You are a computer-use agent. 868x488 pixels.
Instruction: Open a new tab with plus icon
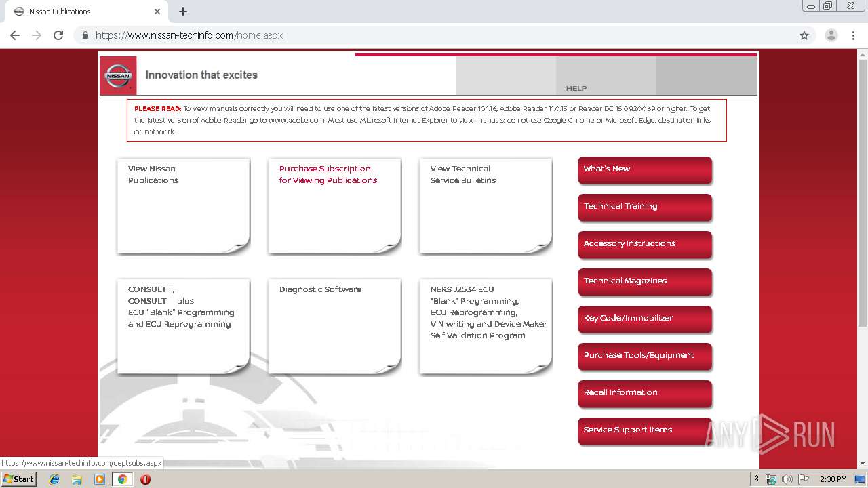coord(183,12)
